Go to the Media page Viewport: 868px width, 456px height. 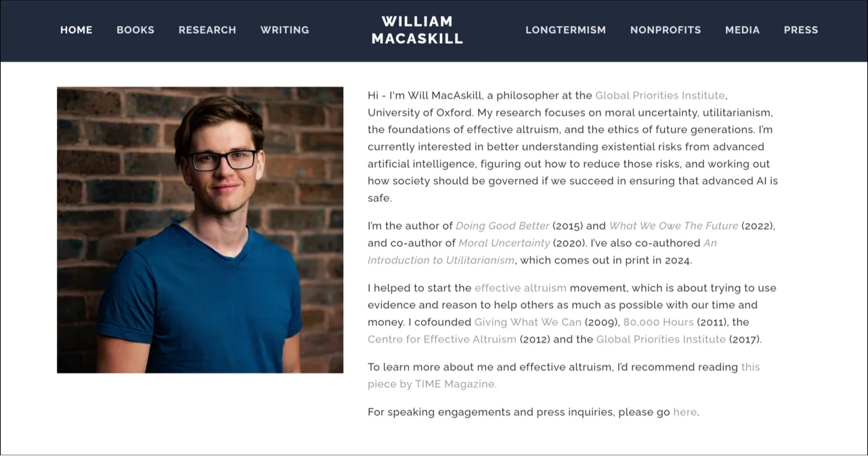point(742,30)
